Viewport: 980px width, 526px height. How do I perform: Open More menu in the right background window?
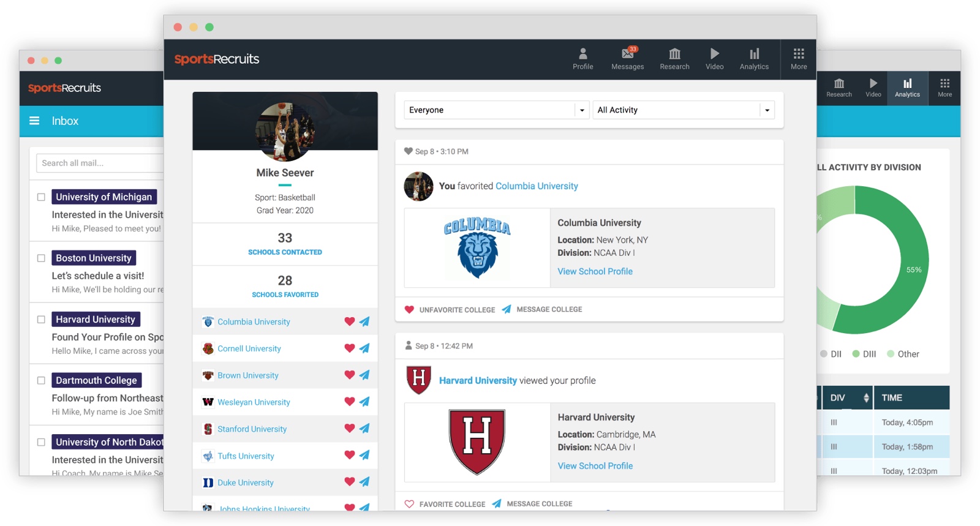[945, 88]
